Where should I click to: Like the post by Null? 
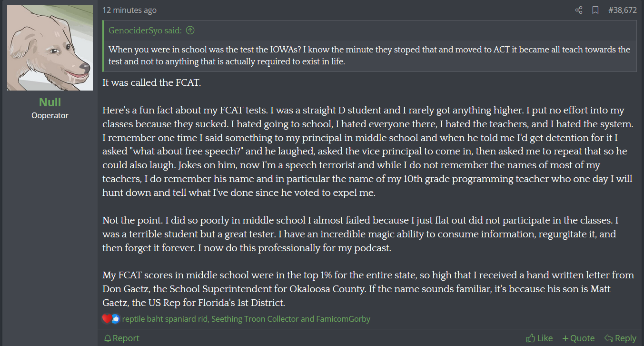coord(540,338)
